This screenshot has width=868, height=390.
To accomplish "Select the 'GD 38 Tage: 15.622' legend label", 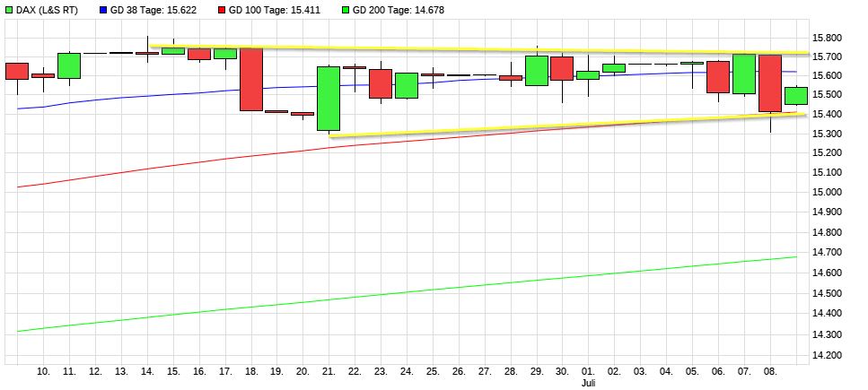I will (153, 10).
